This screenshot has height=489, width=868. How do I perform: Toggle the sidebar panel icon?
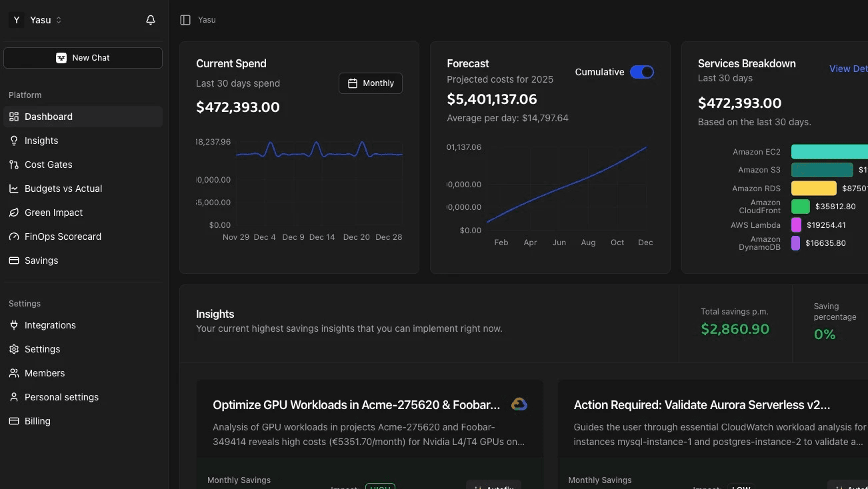(x=185, y=20)
